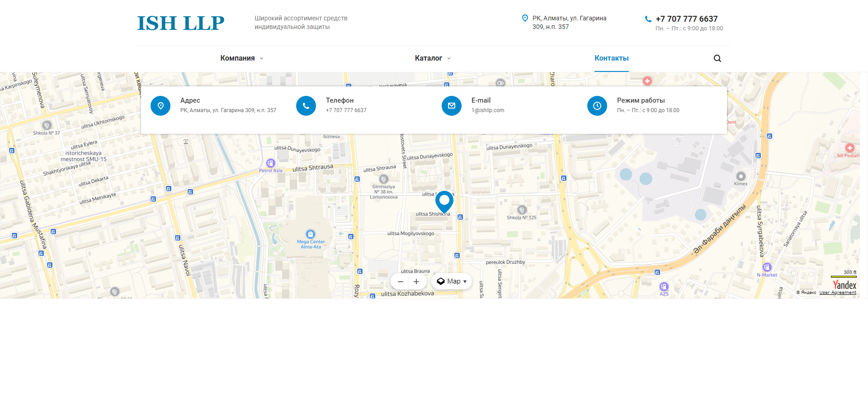Click the AZS fuel station icon
Screen dimensions: 868x416
pos(664,286)
